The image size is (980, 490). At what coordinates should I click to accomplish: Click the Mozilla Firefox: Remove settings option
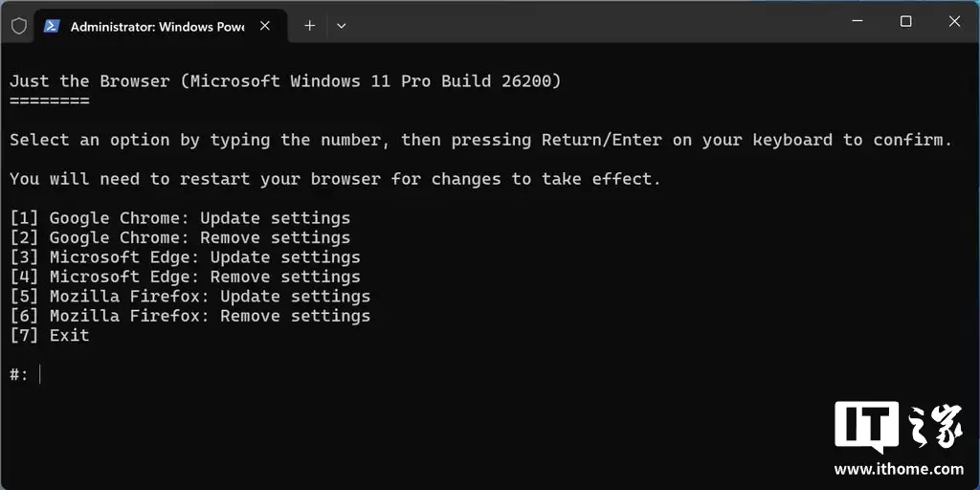189,316
